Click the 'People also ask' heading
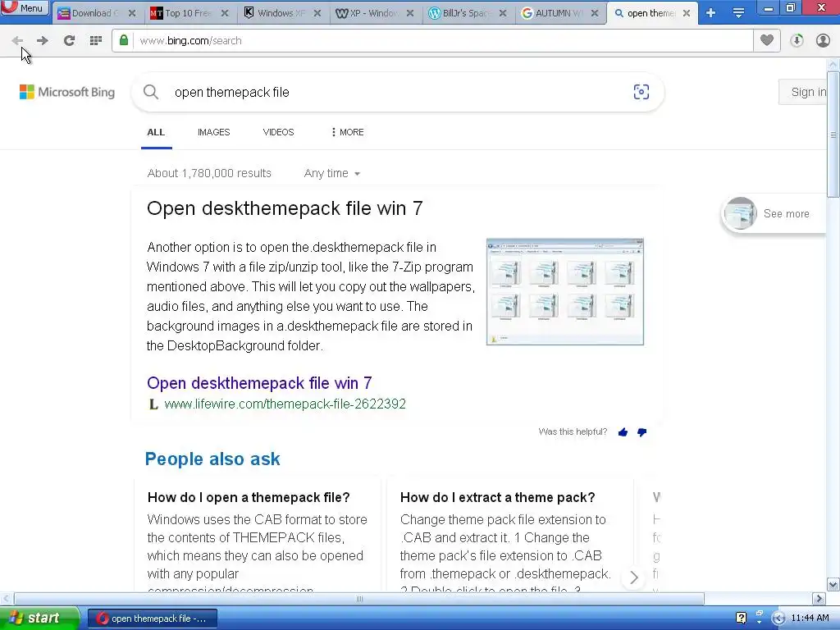Viewport: 840px width, 630px height. tap(212, 459)
